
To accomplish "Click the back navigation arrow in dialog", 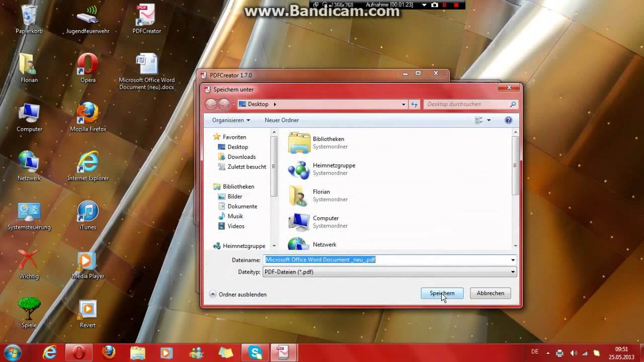I will click(211, 104).
